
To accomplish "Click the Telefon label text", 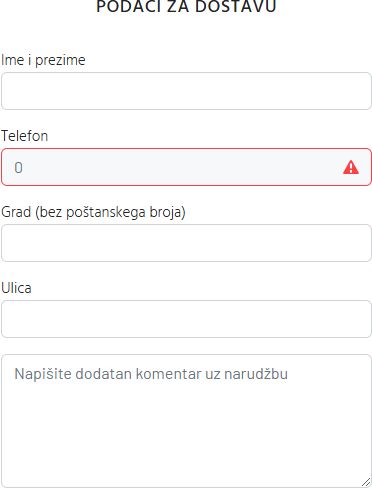I will point(25,136).
